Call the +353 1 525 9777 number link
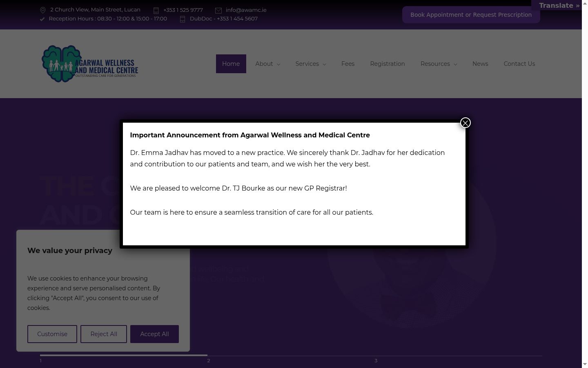588x368 pixels. (183, 10)
